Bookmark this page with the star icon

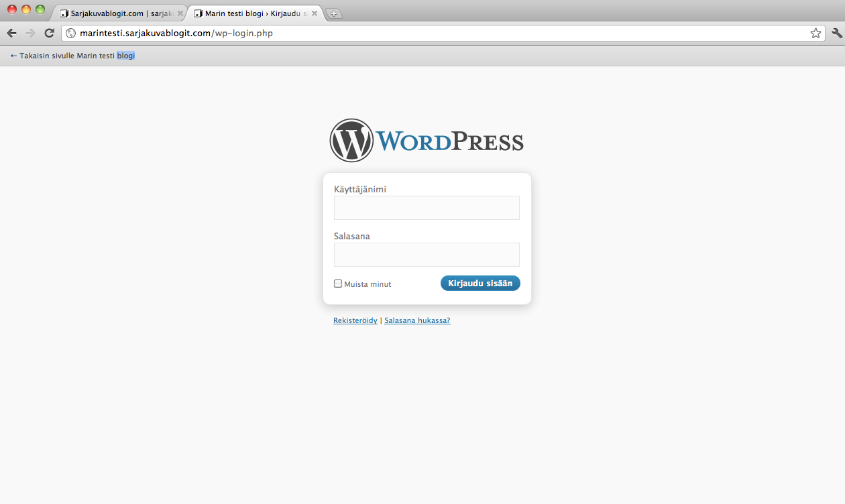click(815, 33)
